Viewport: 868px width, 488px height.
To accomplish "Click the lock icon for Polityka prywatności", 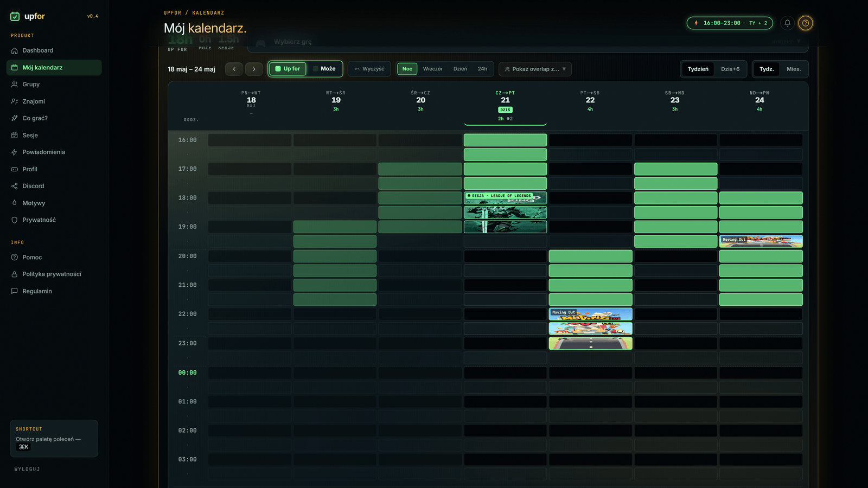I will [x=15, y=274].
